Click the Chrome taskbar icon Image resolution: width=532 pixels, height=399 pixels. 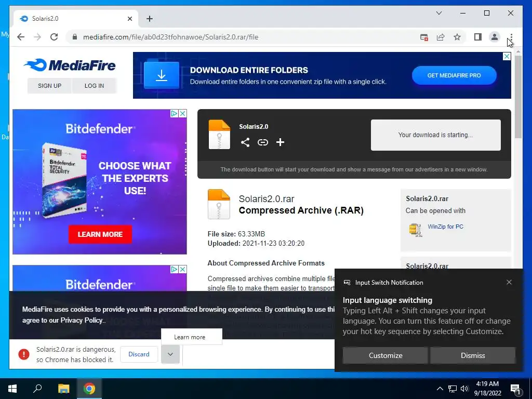coord(89,389)
